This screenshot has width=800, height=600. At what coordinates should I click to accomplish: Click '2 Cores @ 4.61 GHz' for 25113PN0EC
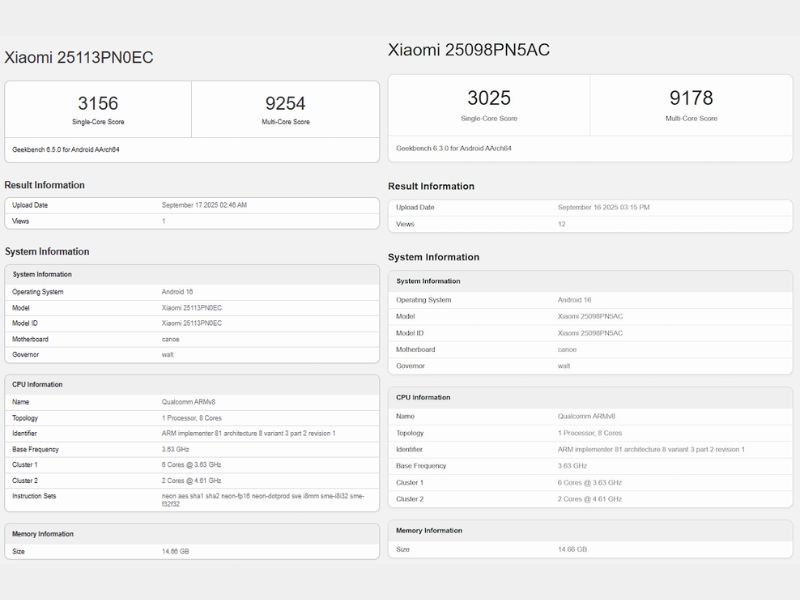(191, 481)
